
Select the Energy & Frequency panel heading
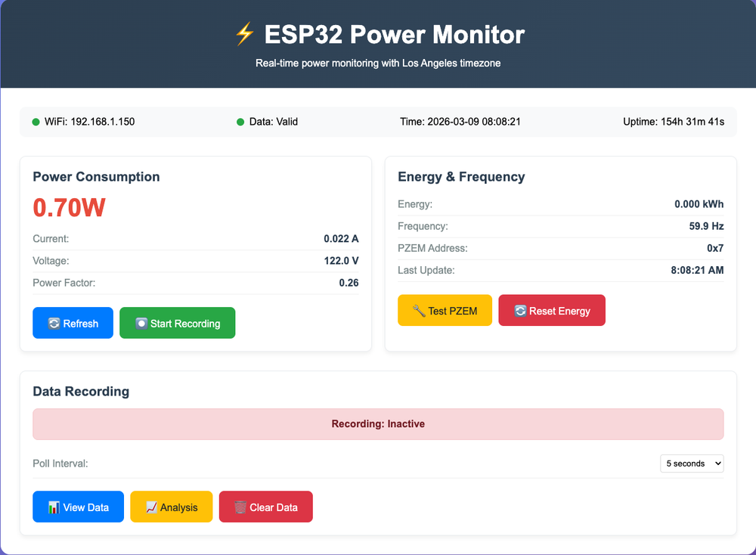[x=461, y=177]
